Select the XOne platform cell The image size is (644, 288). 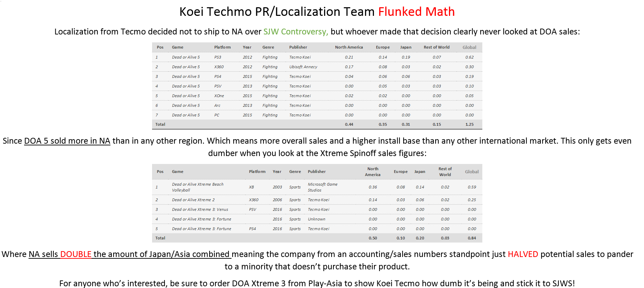click(x=219, y=96)
